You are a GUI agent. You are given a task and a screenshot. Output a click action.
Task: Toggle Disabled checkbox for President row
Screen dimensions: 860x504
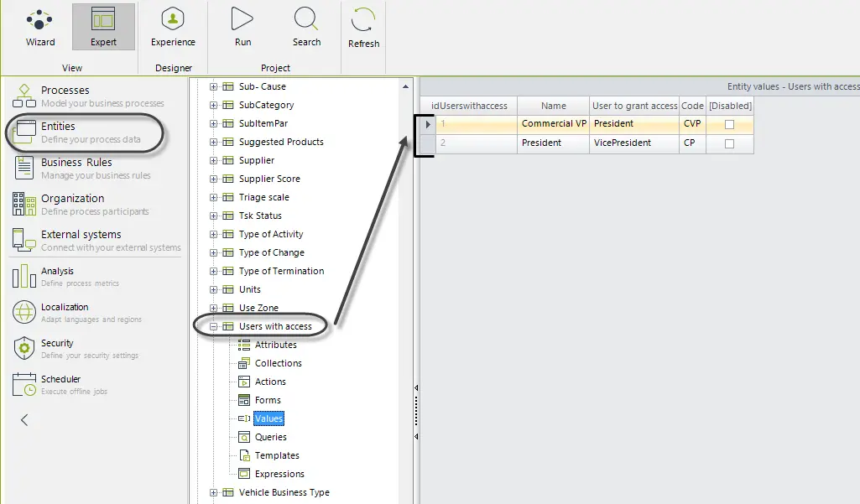coord(729,143)
